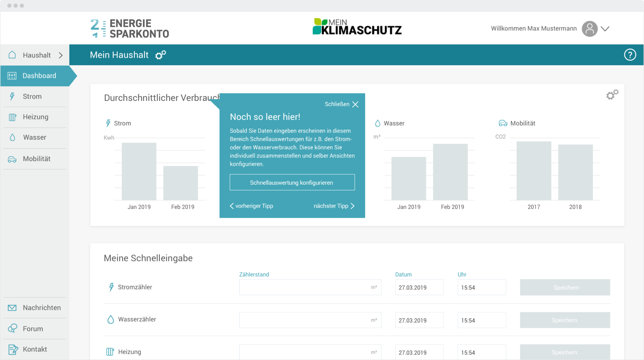Viewport: 644px width, 360px height.
Task: Close the tip popup with X
Action: 355,104
